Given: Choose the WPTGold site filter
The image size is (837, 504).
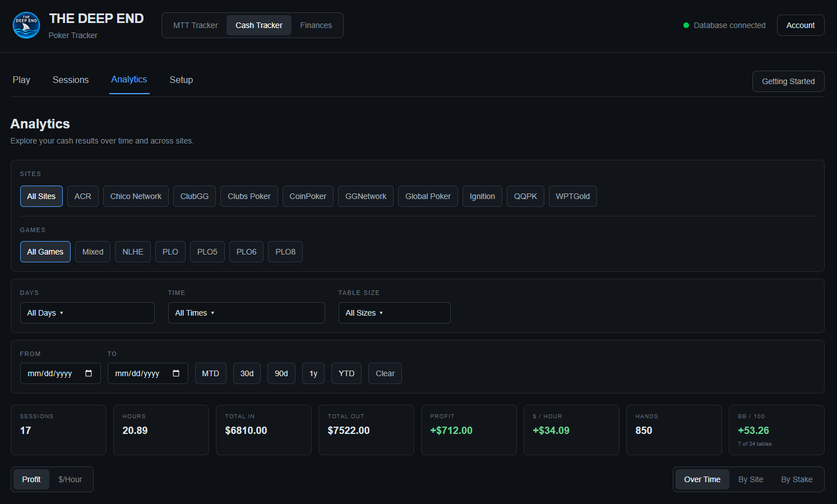Looking at the screenshot, I should (x=572, y=196).
